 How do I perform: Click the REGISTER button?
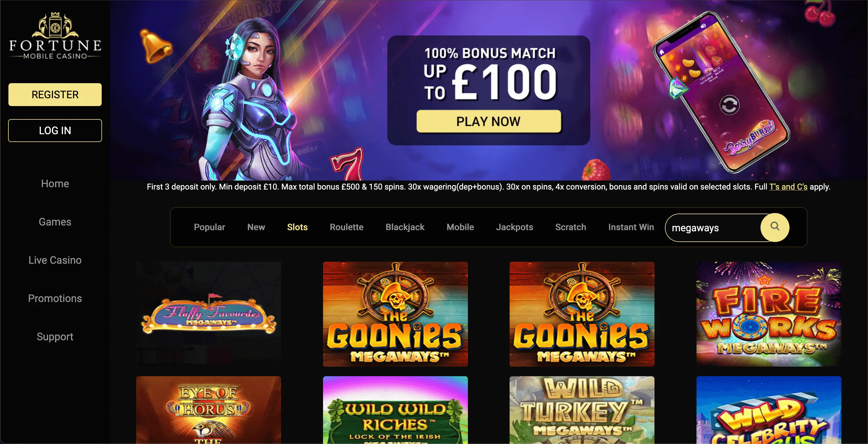[55, 94]
